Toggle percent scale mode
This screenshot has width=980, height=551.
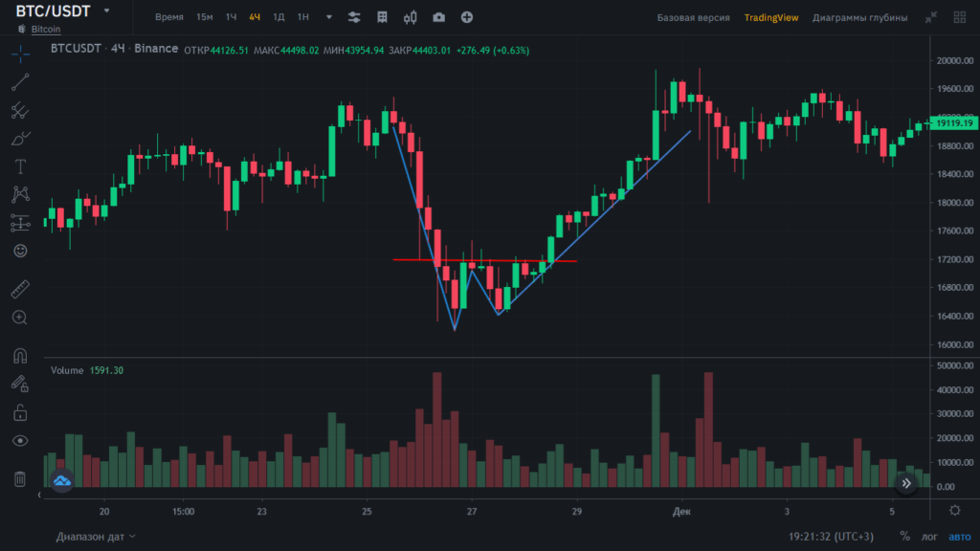904,537
